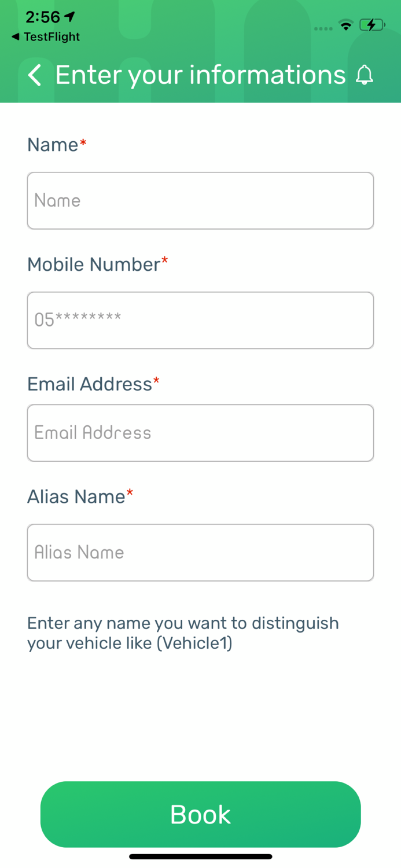
Task: Tap the clock showing 2:56
Action: [43, 17]
